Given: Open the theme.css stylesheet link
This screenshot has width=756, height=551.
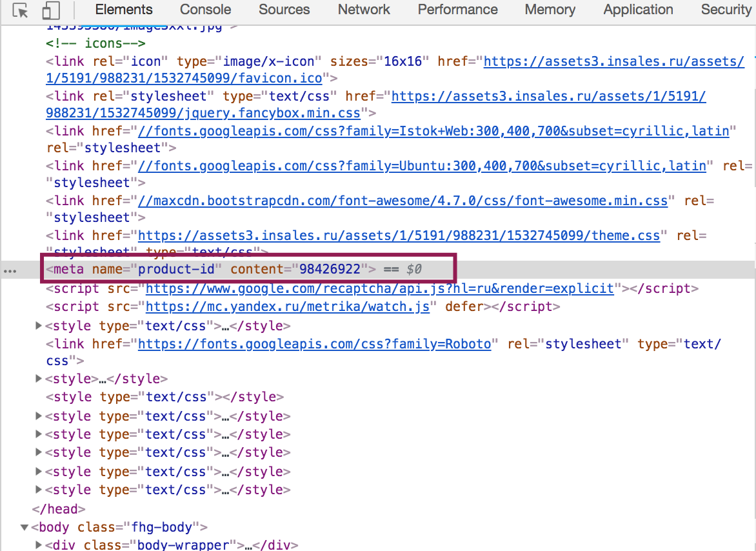Looking at the screenshot, I should pos(399,235).
